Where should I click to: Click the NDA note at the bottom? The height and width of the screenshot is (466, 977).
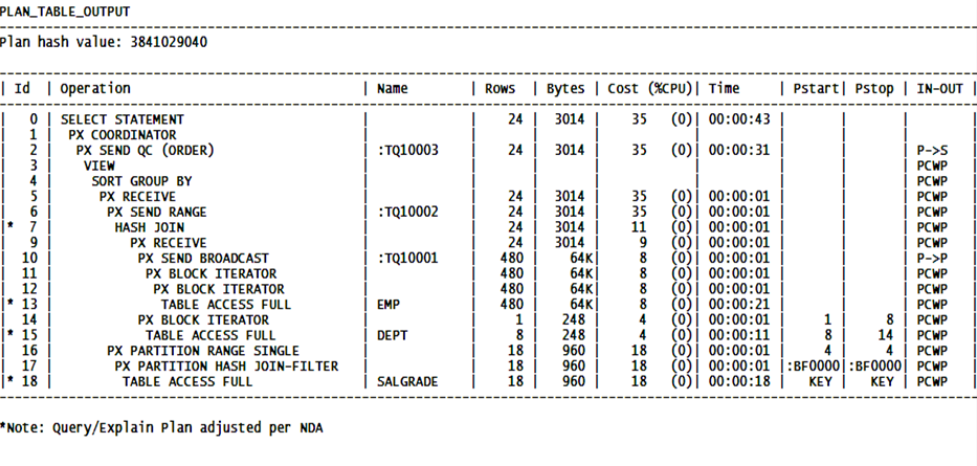tap(161, 428)
